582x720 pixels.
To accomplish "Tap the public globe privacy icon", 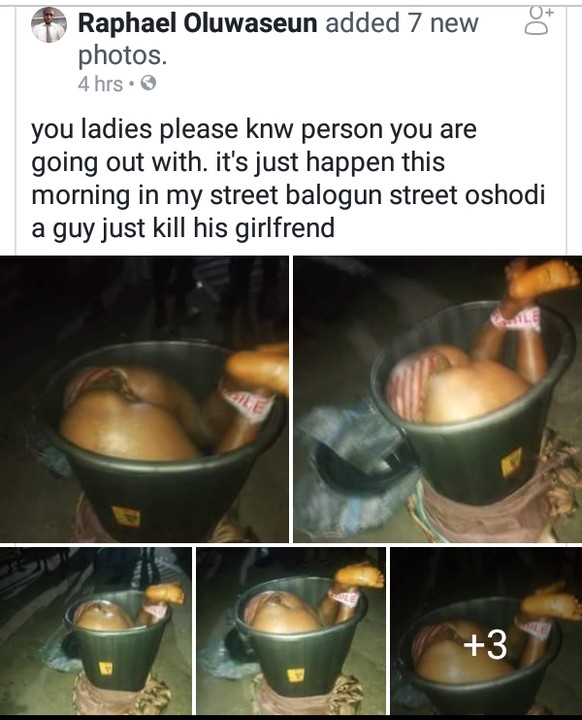I will 147,83.
